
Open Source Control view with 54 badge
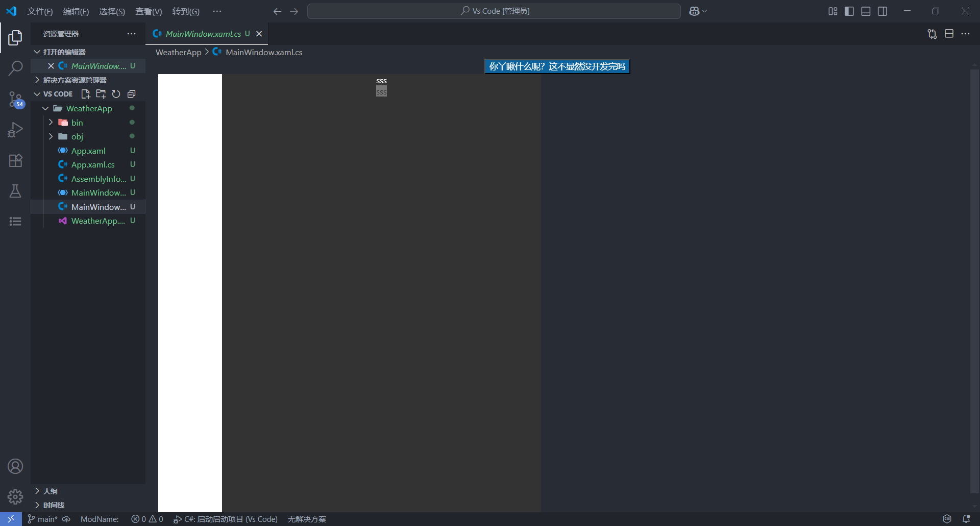point(15,99)
